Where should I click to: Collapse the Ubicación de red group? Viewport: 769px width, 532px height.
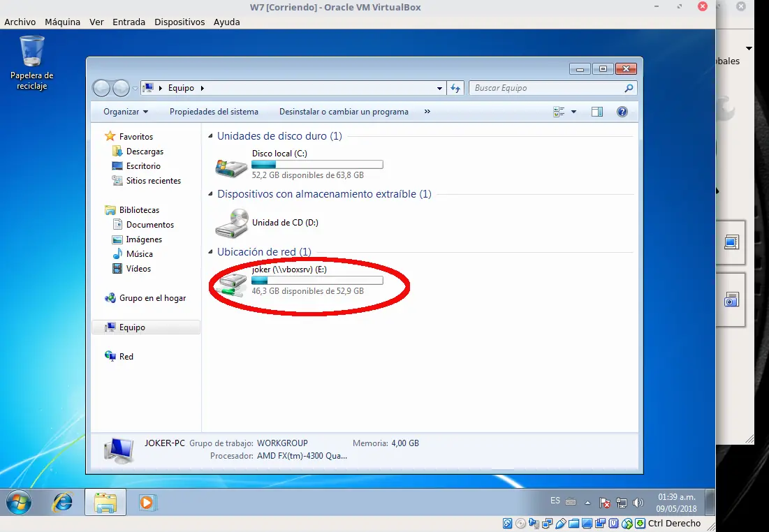pyautogui.click(x=210, y=251)
